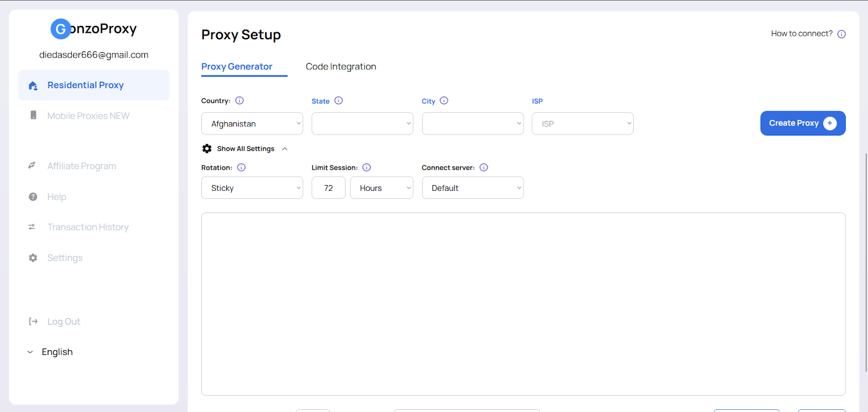The height and width of the screenshot is (412, 868).
Task: Click the info icon beside Rotation
Action: [241, 168]
